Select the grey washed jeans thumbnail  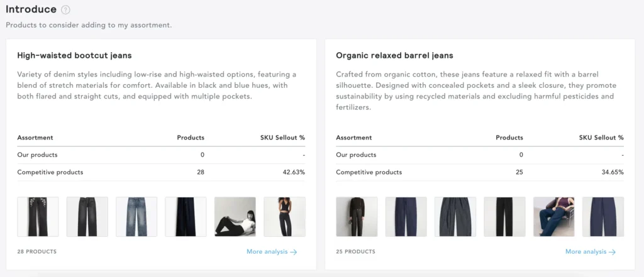click(87, 217)
